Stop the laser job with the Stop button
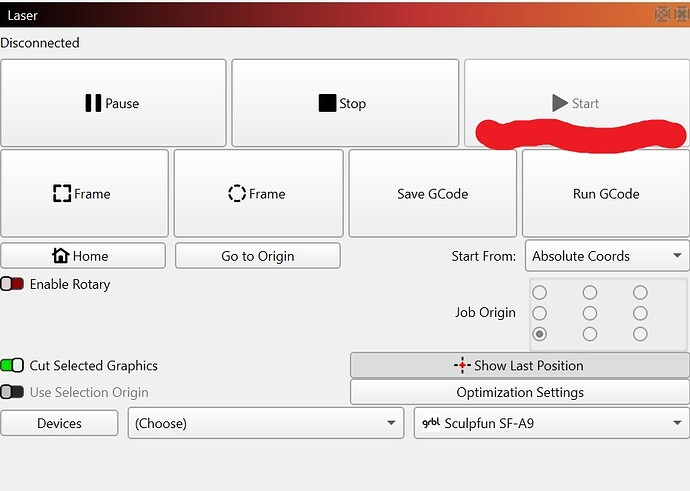The image size is (690, 491). pyautogui.click(x=345, y=103)
